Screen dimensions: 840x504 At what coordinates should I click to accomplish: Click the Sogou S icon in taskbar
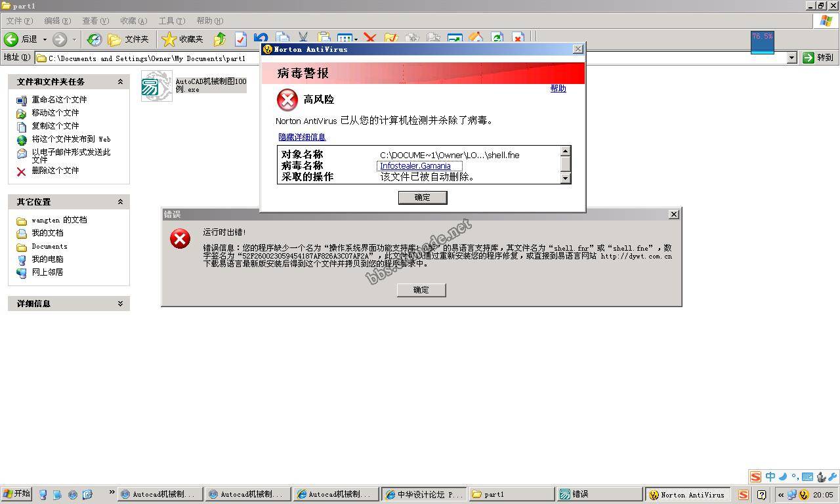coord(744,495)
